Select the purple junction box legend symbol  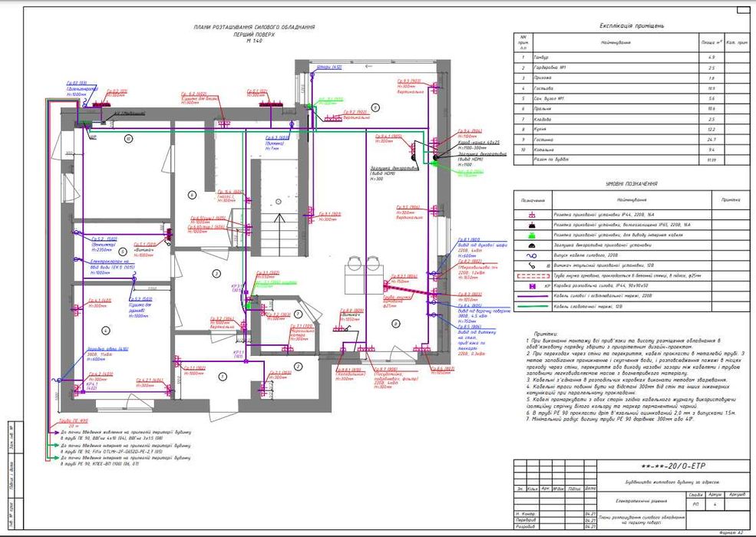click(x=533, y=286)
